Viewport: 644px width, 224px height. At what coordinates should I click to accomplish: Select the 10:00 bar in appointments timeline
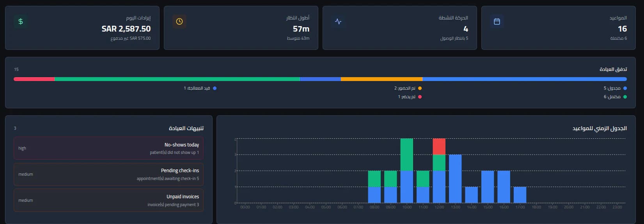(407, 171)
